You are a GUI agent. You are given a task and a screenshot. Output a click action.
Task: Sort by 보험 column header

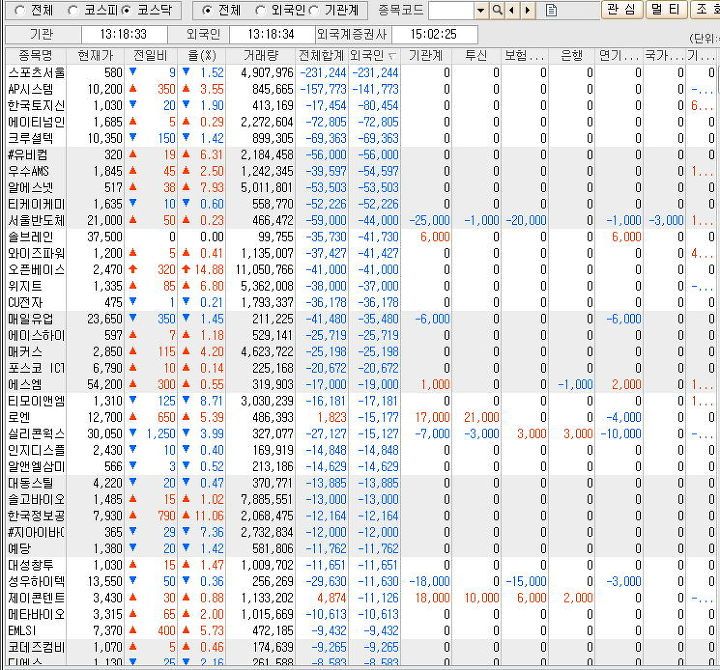(525, 56)
